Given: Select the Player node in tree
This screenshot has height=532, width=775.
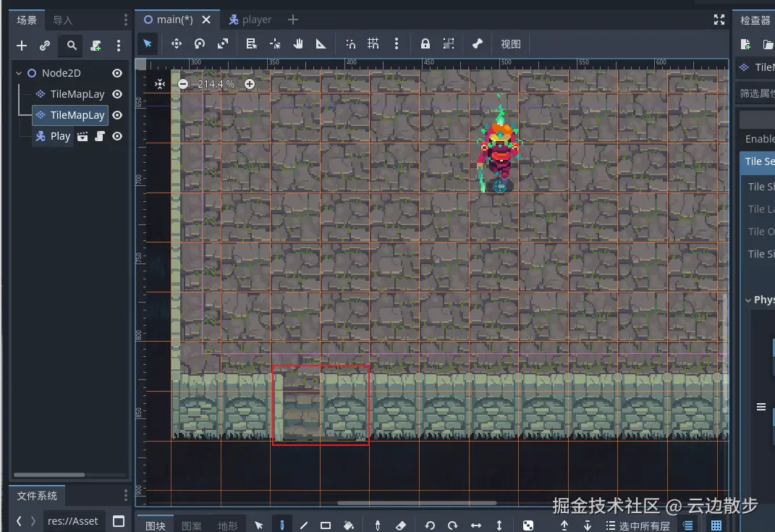Looking at the screenshot, I should (60, 137).
